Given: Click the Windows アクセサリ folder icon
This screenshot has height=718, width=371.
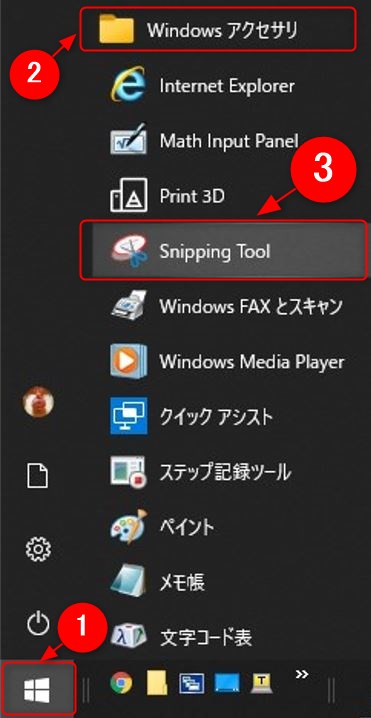Looking at the screenshot, I should tap(116, 29).
